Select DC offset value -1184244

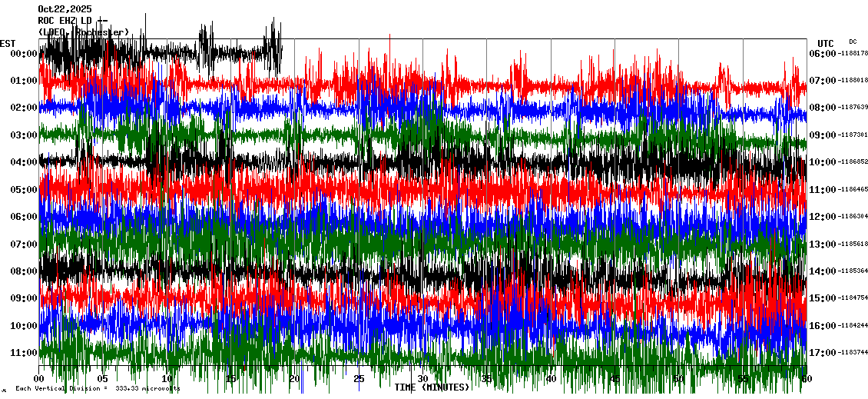click(x=852, y=325)
